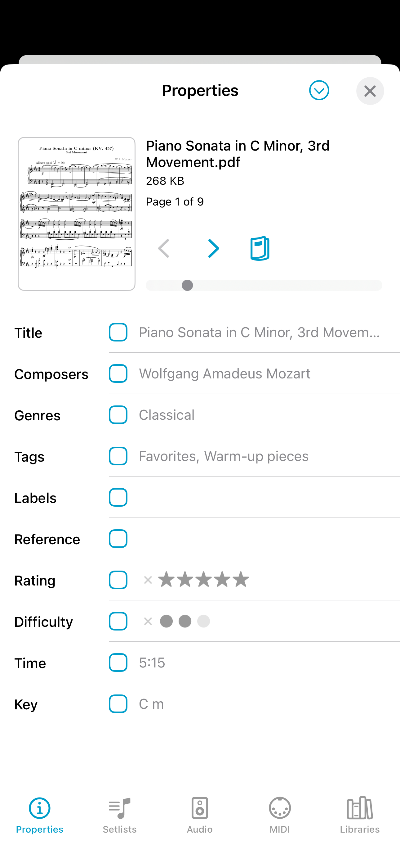Check the Title checkbox
The image size is (400, 868).
click(118, 332)
